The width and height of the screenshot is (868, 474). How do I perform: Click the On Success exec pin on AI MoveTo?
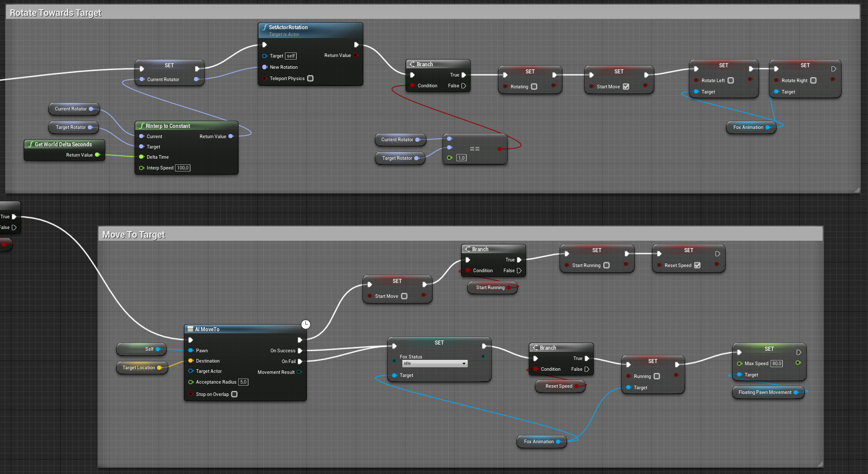tap(300, 351)
